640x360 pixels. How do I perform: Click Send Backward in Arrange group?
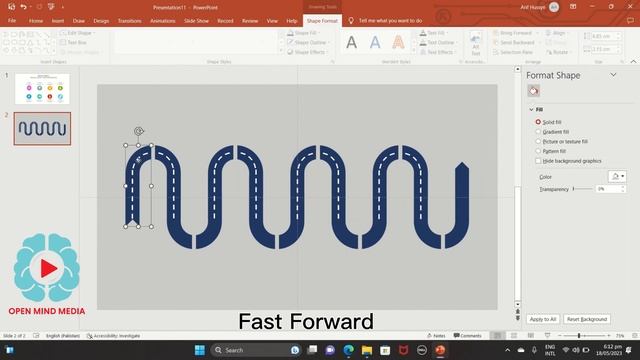(x=514, y=42)
